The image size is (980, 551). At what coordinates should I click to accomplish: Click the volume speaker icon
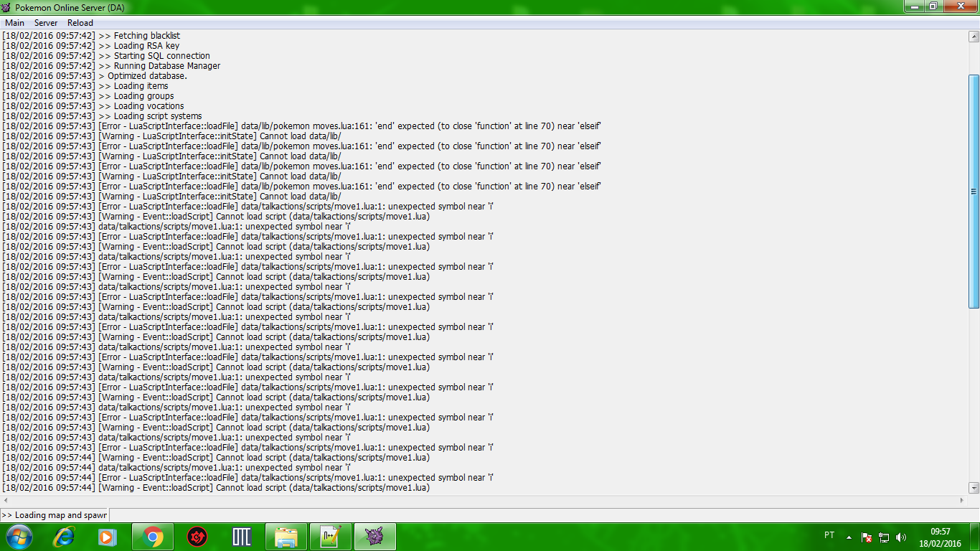click(901, 537)
